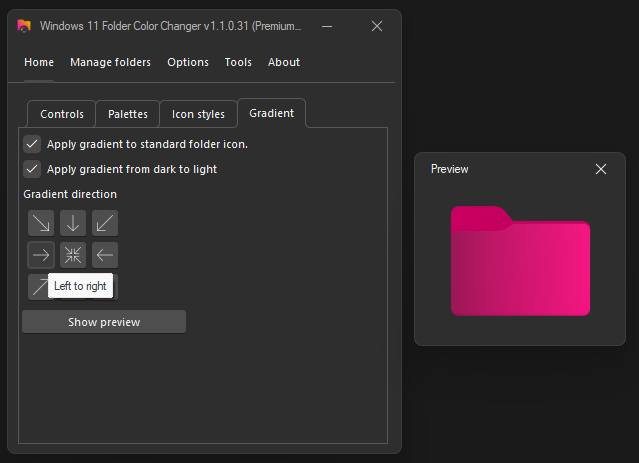Image resolution: width=639 pixels, height=463 pixels.
Task: Open the About menu
Action: click(284, 62)
